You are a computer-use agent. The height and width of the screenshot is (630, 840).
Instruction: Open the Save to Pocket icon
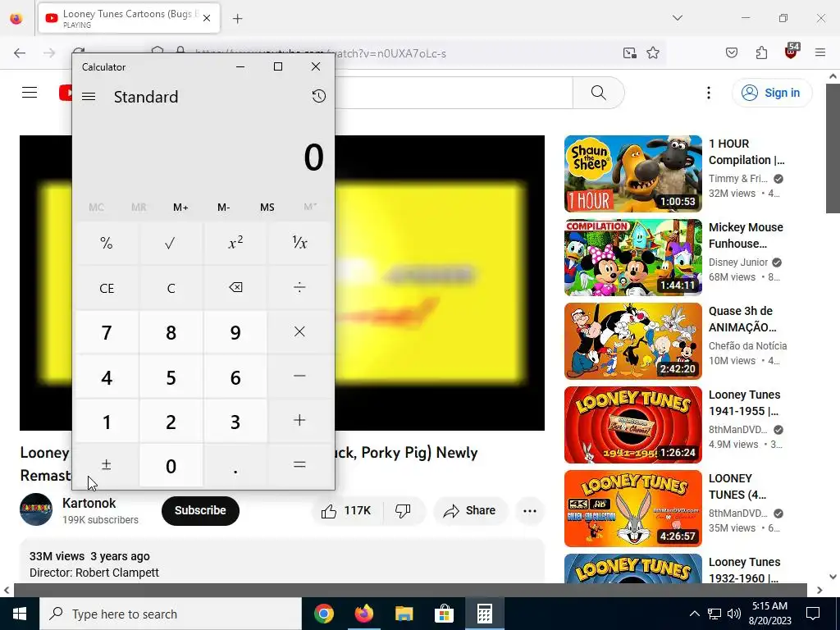[731, 52]
